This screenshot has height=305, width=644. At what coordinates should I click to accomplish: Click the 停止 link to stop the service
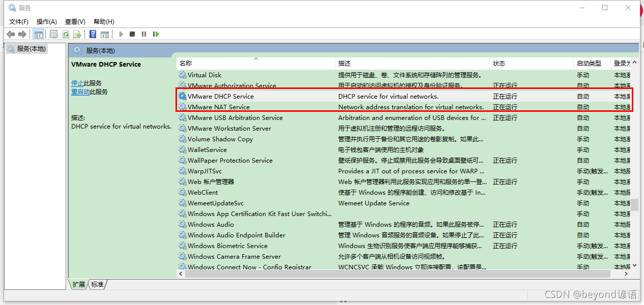point(77,83)
